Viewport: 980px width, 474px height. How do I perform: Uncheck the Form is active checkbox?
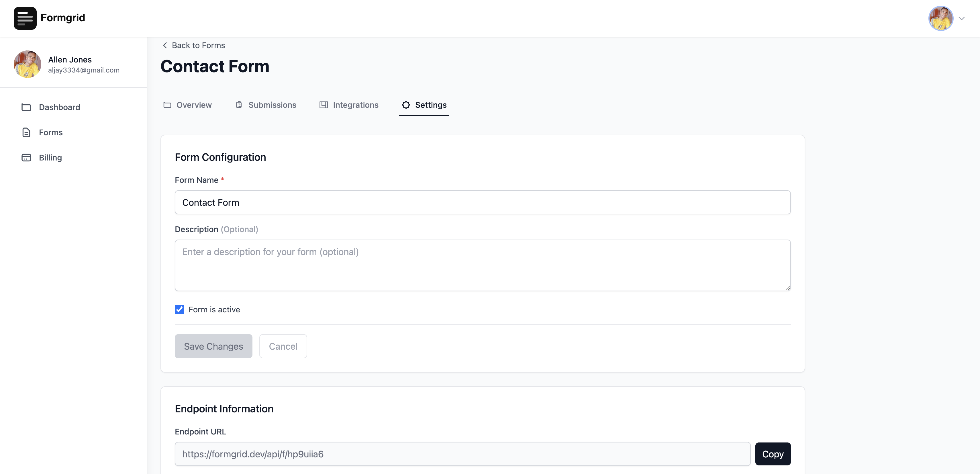(179, 309)
